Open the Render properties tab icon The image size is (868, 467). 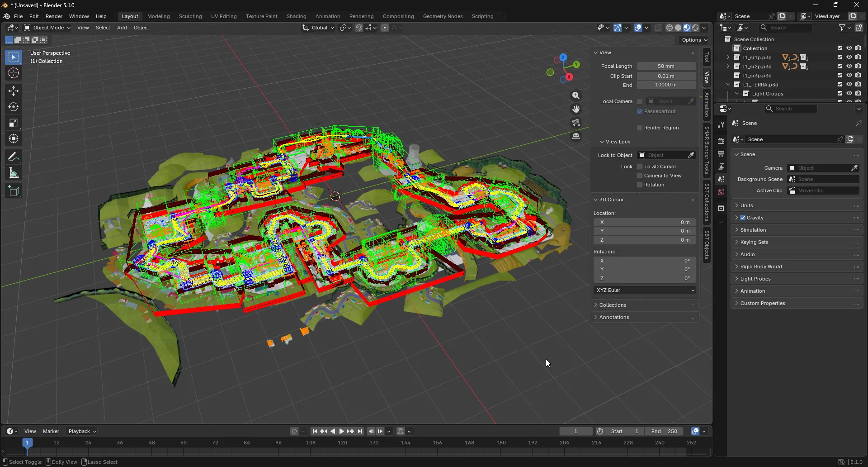coord(721,141)
